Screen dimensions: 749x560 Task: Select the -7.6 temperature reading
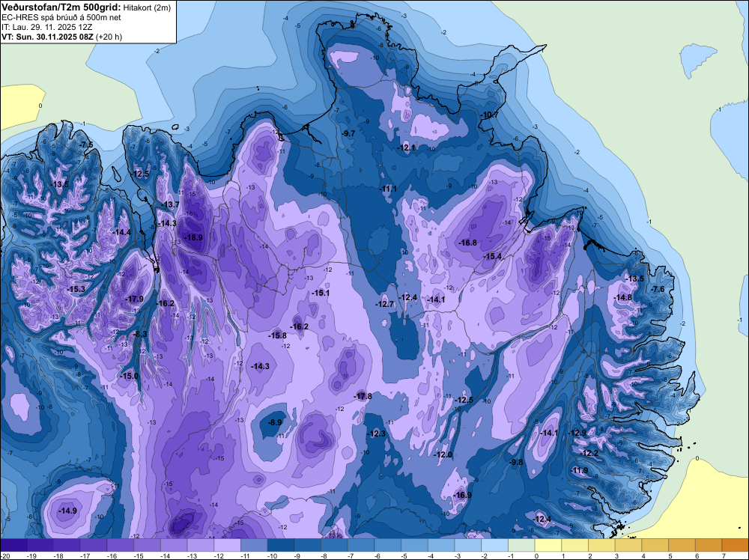pos(658,289)
